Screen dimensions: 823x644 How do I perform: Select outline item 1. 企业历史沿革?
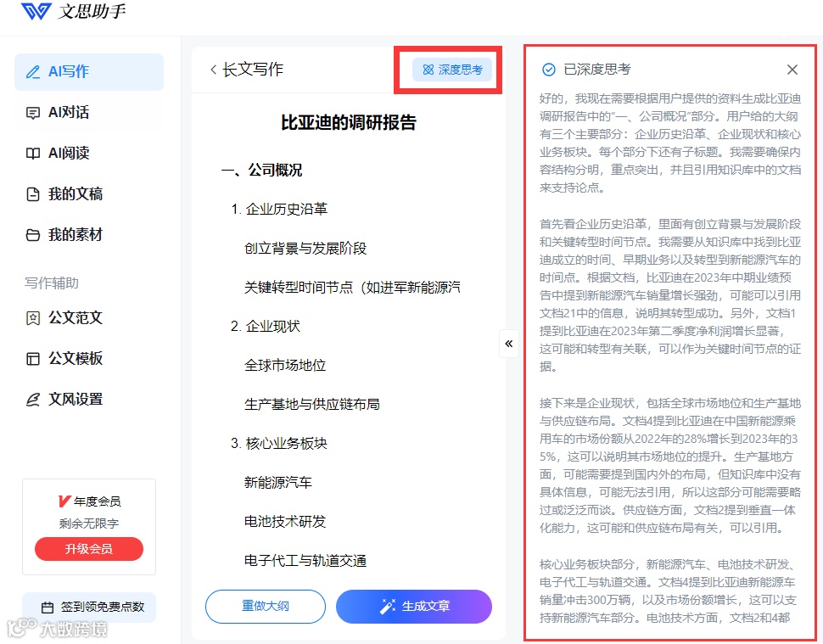(x=279, y=209)
